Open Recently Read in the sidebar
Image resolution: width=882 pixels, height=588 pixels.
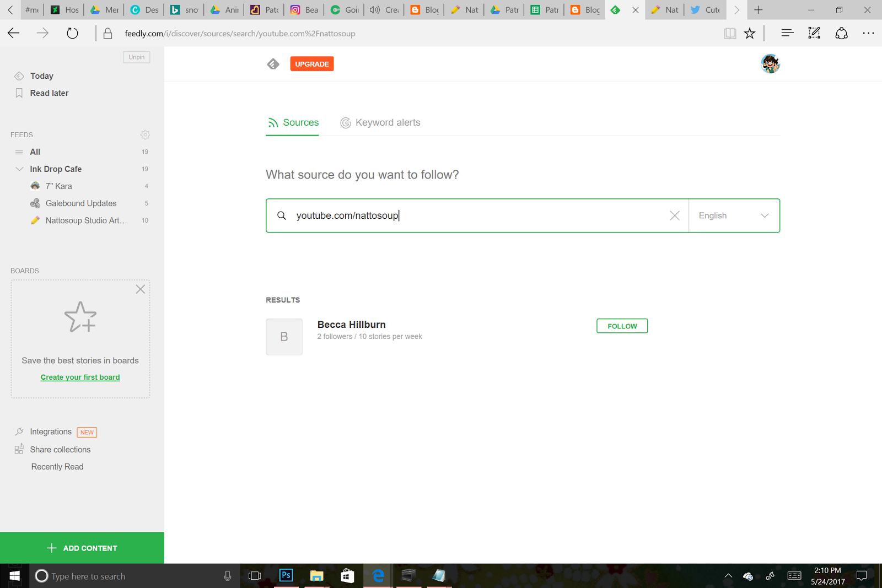coord(57,467)
